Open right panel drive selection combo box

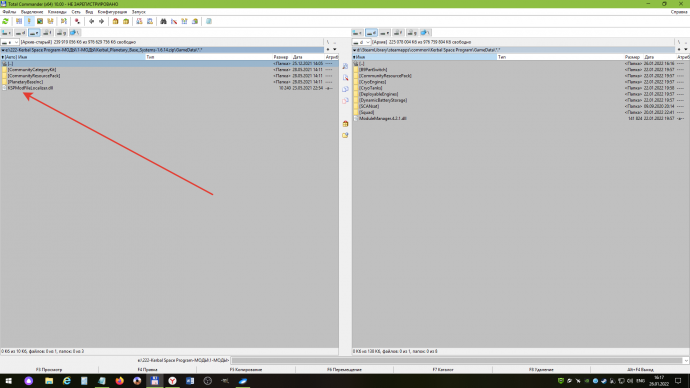[x=361, y=42]
